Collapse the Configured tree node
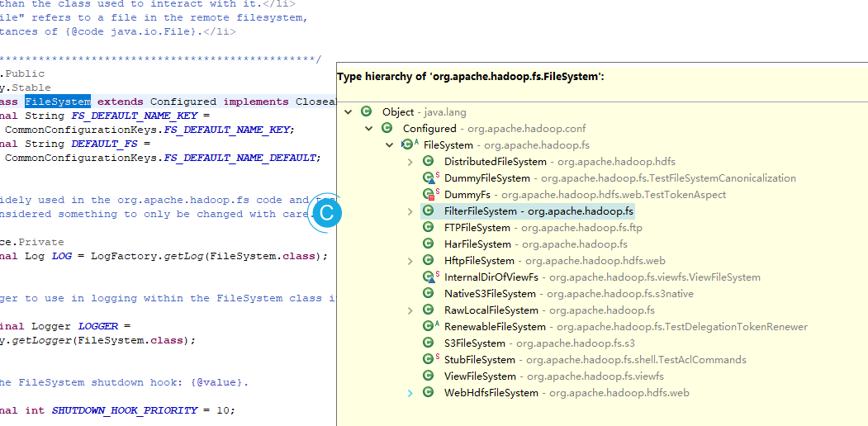Screen dimensions: 868x426 (x=368, y=129)
